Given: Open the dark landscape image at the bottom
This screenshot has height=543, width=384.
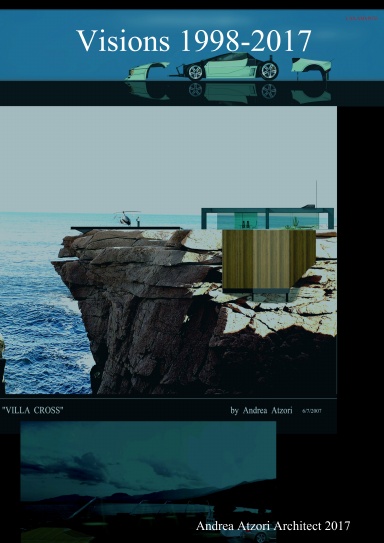Looking at the screenshot, I should 148,481.
